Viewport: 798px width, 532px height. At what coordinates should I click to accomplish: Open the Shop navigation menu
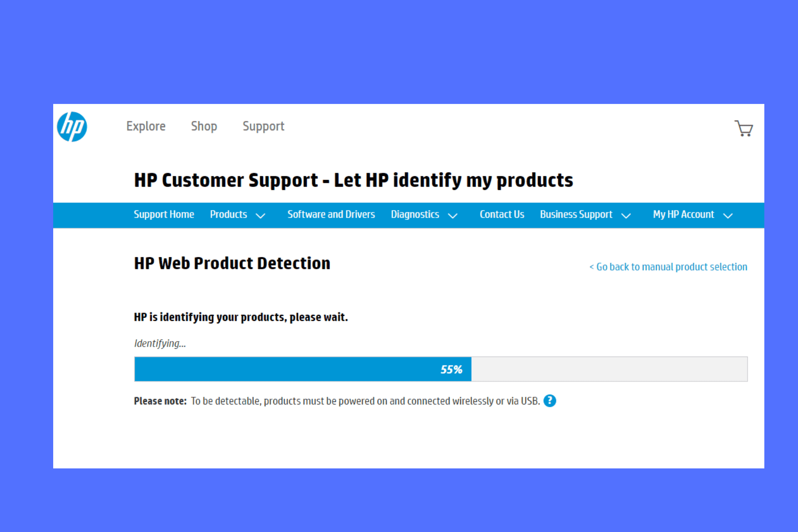coord(204,125)
